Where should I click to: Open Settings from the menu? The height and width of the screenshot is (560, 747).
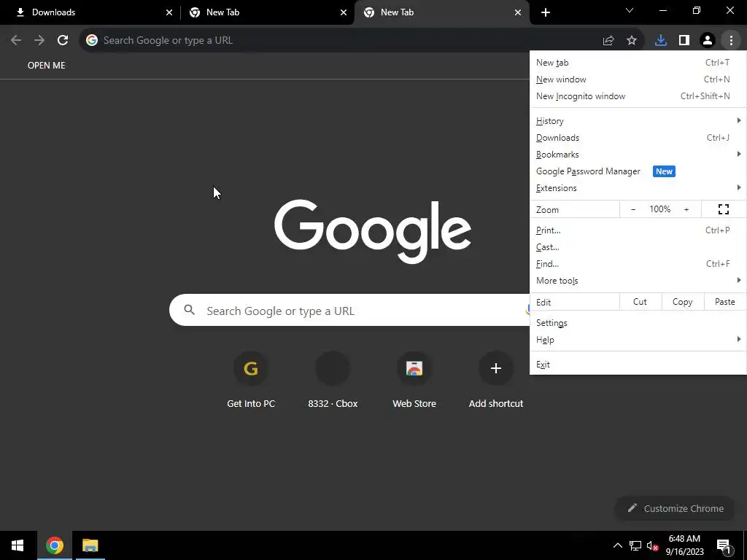click(x=638, y=323)
